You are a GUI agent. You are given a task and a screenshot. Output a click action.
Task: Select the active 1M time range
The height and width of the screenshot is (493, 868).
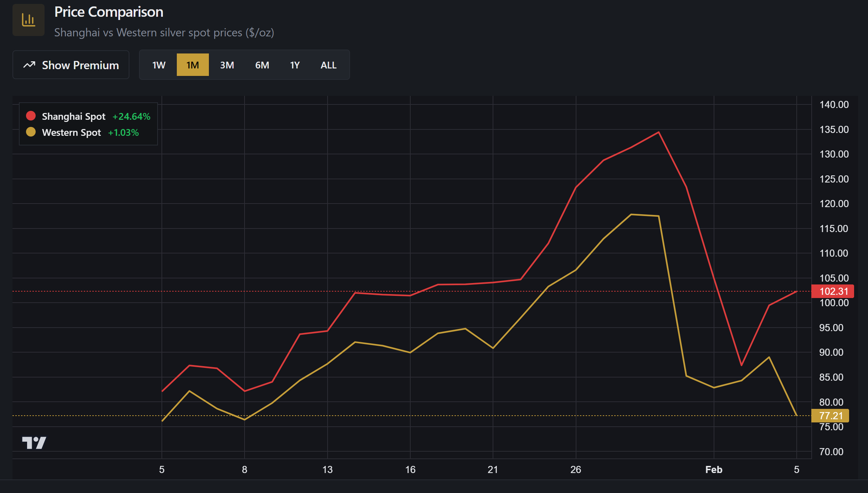[x=192, y=65]
